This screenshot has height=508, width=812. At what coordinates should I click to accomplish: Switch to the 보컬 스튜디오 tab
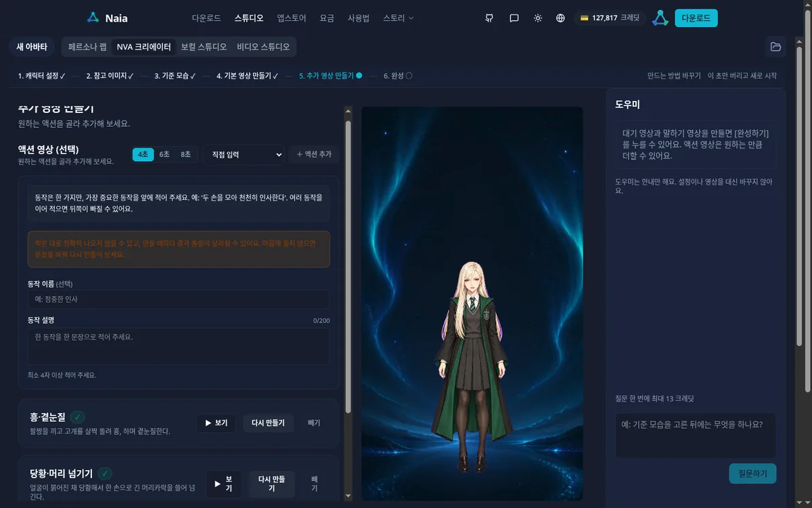click(204, 47)
